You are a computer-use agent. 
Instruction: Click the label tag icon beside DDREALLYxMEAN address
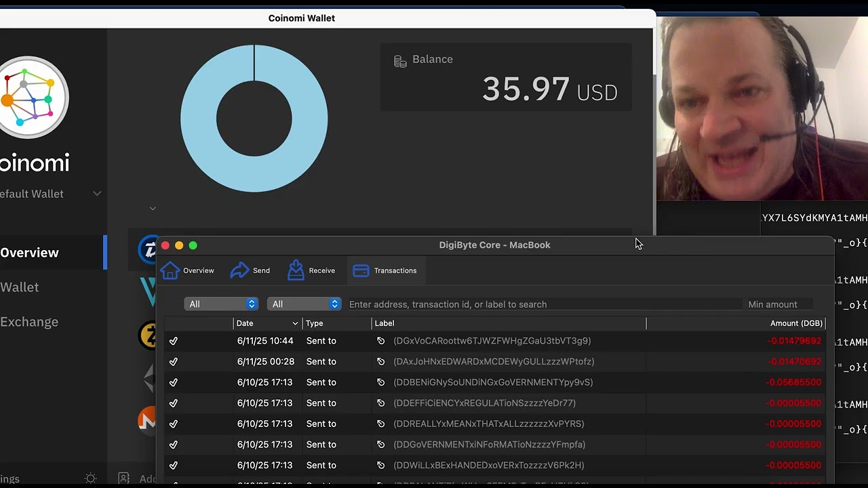[381, 424]
